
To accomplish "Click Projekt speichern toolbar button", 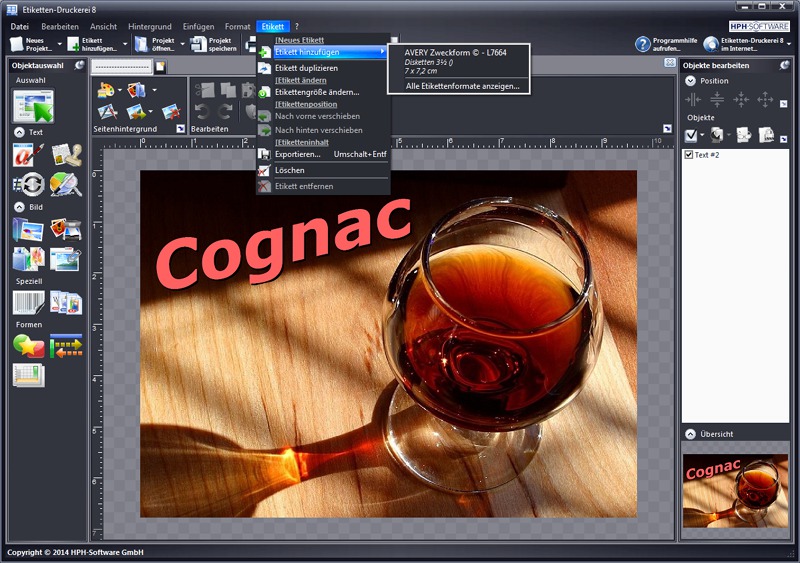I will pos(214,44).
